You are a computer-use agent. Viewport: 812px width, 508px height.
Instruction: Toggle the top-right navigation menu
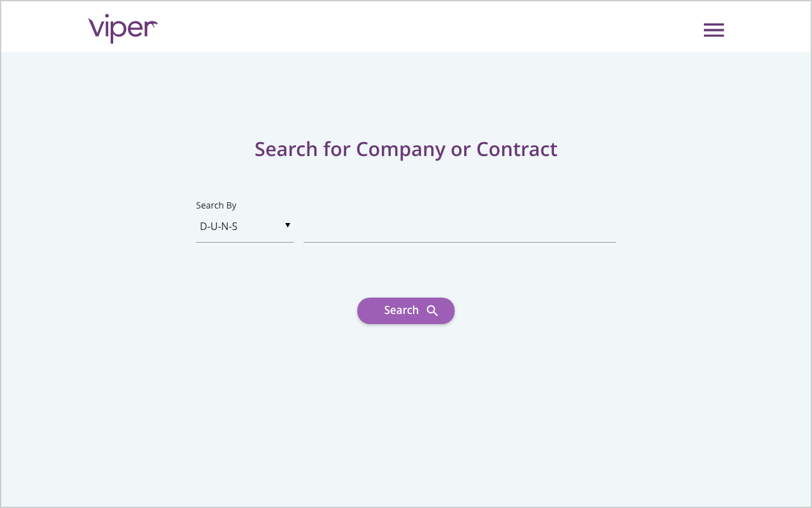point(713,30)
